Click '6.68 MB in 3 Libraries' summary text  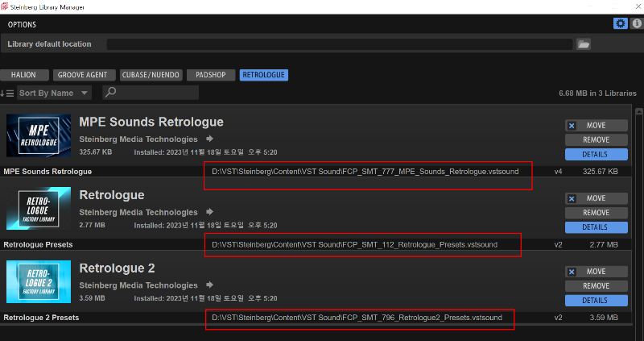[597, 94]
